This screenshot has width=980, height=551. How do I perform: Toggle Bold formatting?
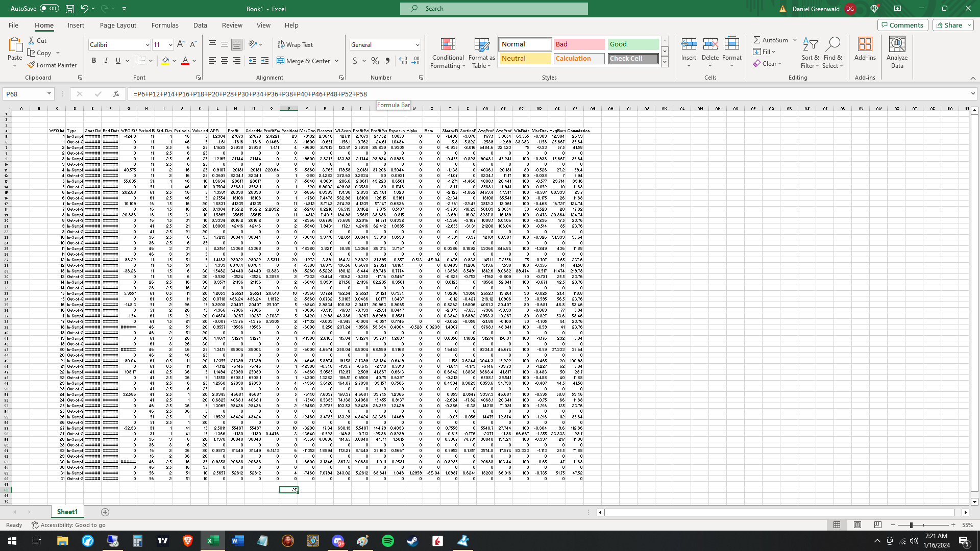pos(94,61)
